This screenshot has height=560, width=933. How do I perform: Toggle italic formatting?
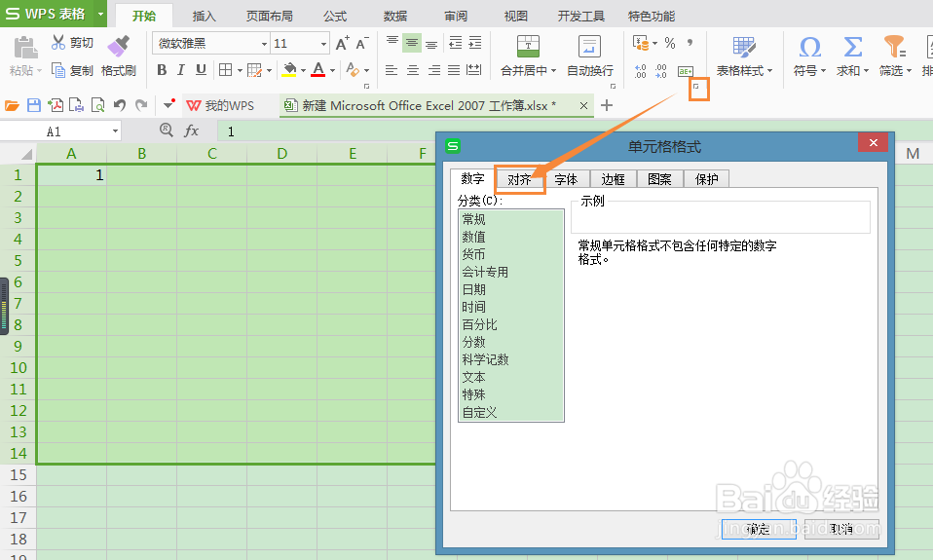(181, 70)
